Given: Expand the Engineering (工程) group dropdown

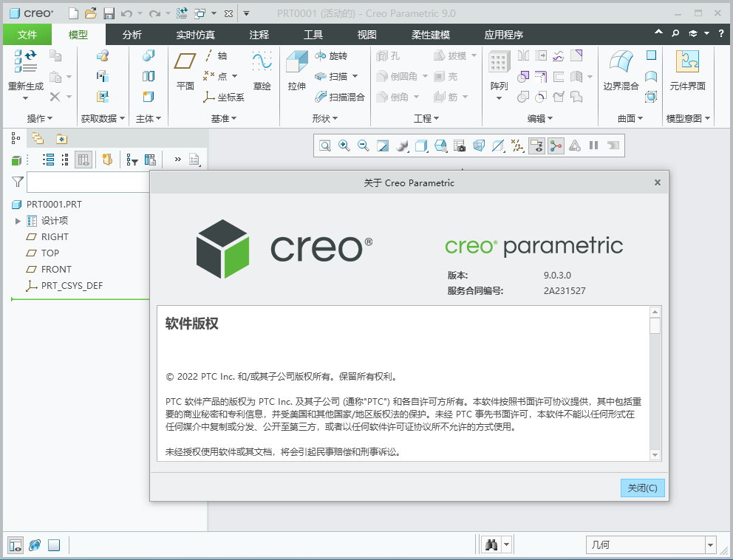Looking at the screenshot, I should pyautogui.click(x=426, y=119).
